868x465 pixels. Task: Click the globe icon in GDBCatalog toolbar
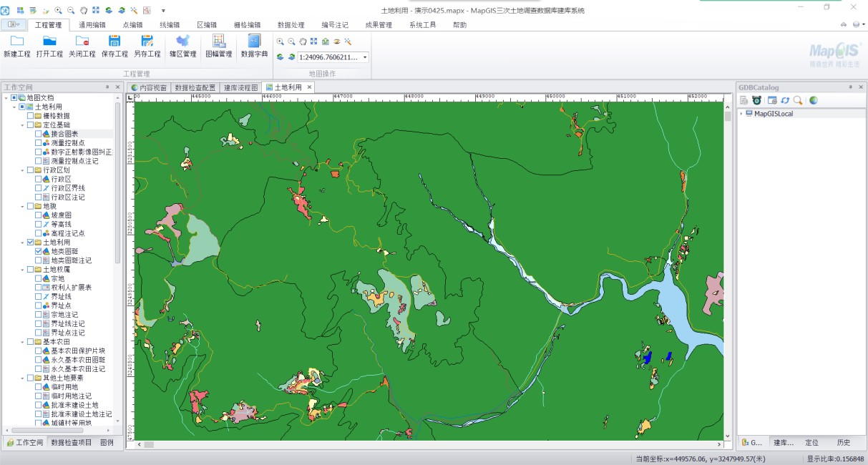click(814, 100)
